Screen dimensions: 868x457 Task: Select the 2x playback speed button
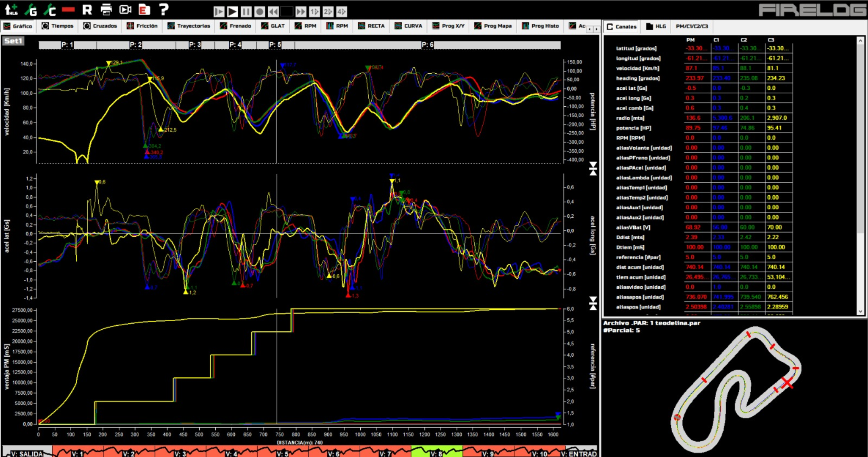pyautogui.click(x=328, y=11)
